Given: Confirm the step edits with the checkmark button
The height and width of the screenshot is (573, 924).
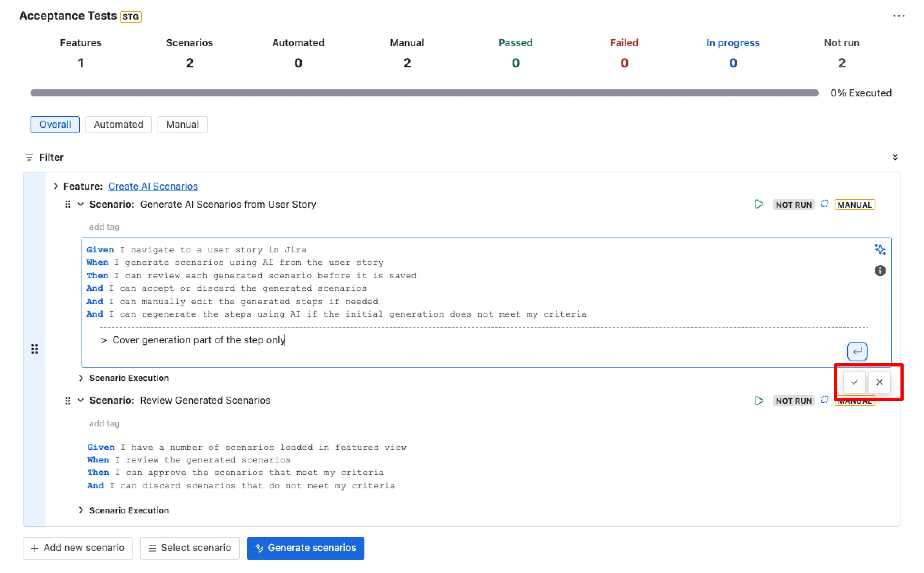Looking at the screenshot, I should coord(854,382).
